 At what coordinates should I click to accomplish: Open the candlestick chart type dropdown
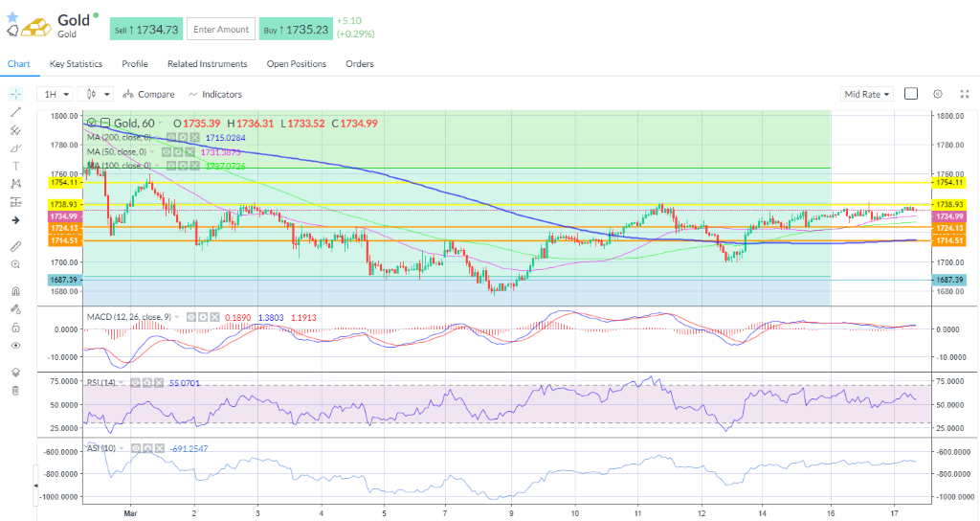98,94
